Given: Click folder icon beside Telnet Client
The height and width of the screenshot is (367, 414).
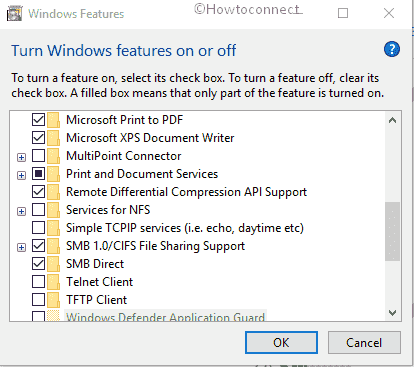Looking at the screenshot, I should (53, 282).
